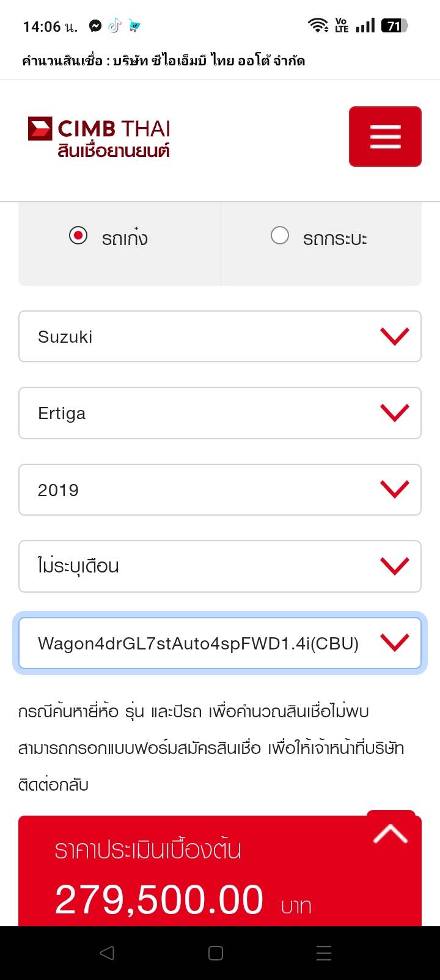Screen dimensions: 440x980
Task: Open the 2019 year dropdown
Action: point(220,489)
